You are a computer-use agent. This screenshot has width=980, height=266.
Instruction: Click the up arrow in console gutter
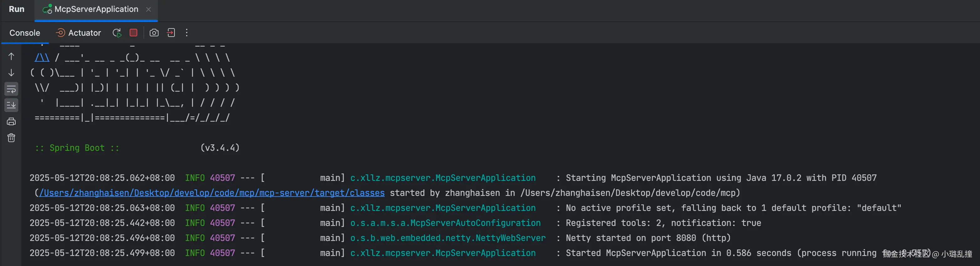[11, 57]
